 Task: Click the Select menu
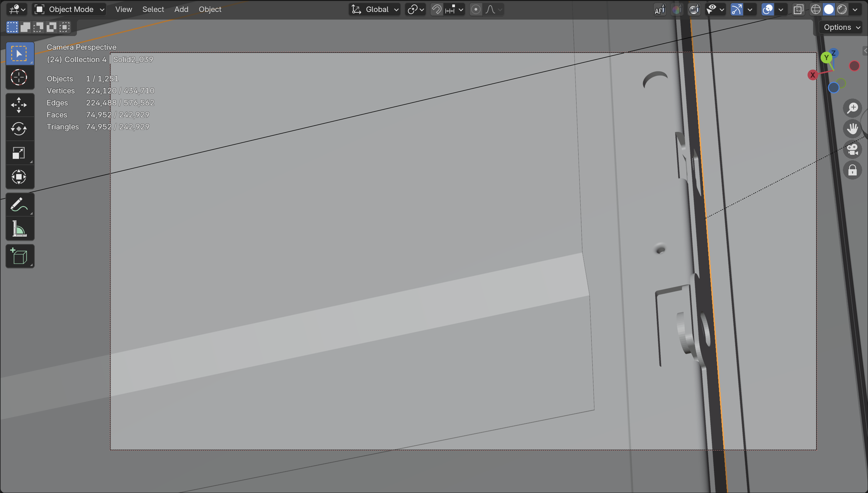153,10
